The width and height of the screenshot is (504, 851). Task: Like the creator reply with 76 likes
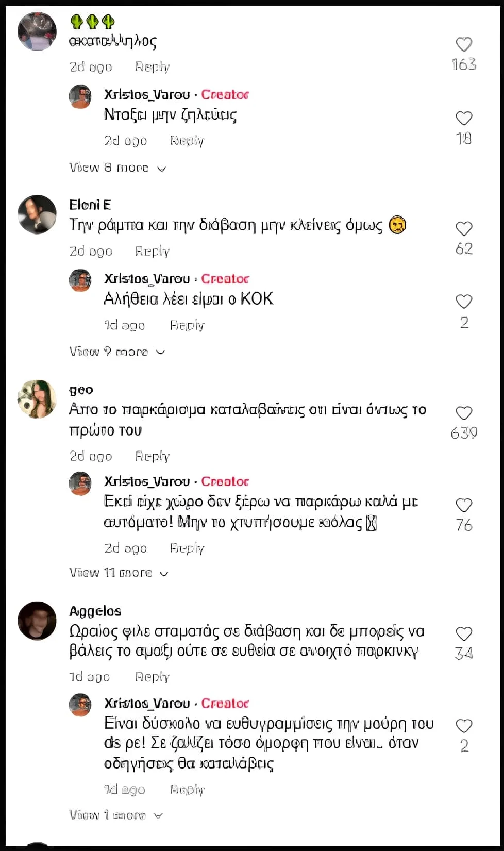click(x=464, y=505)
